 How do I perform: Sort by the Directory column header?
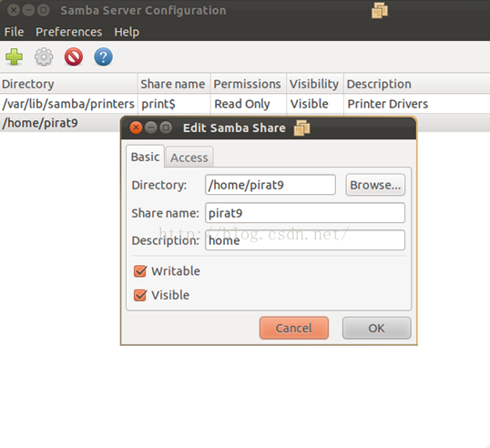[68, 84]
